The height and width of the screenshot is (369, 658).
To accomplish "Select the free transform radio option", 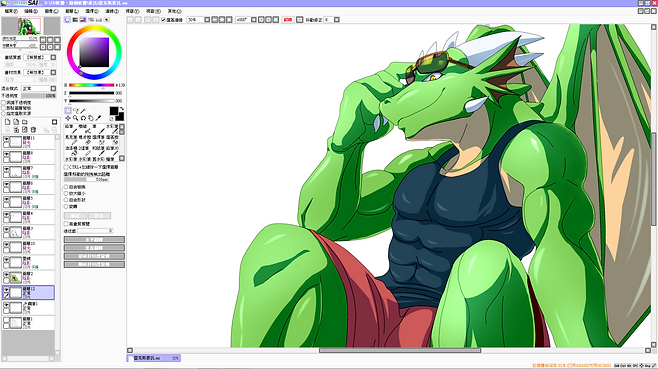I will (66, 187).
